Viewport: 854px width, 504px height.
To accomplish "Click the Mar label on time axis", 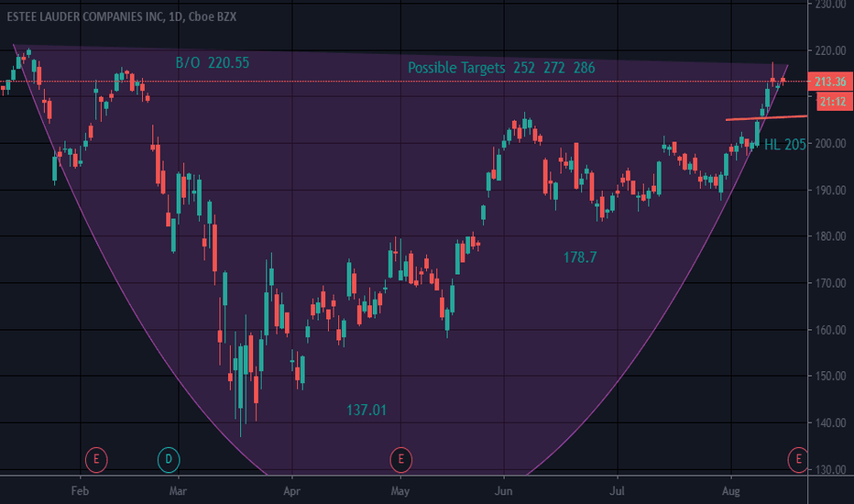I will [178, 491].
